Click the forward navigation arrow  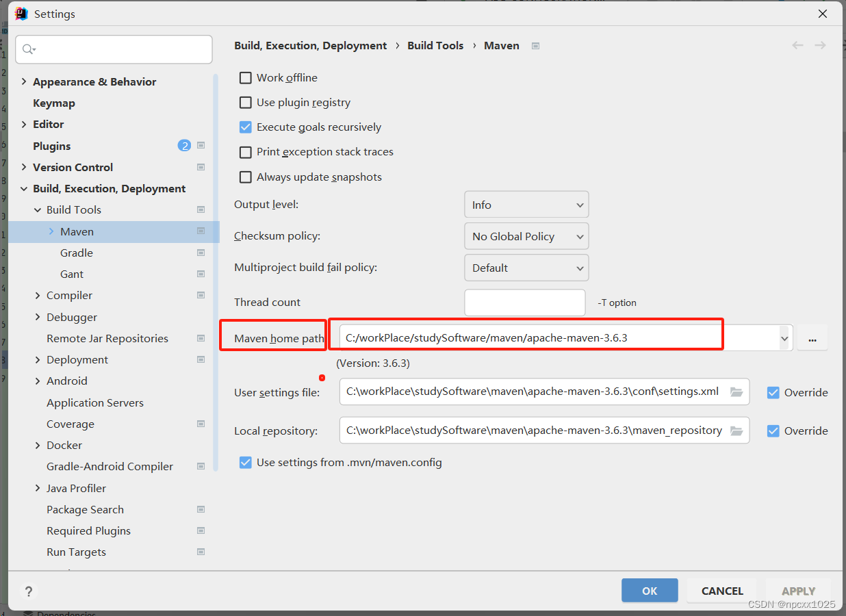tap(820, 45)
